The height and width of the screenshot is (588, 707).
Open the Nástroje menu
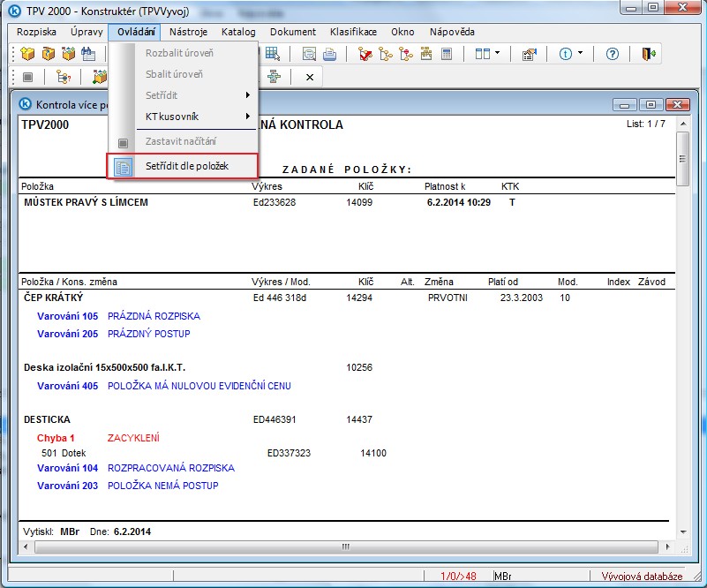tap(189, 32)
